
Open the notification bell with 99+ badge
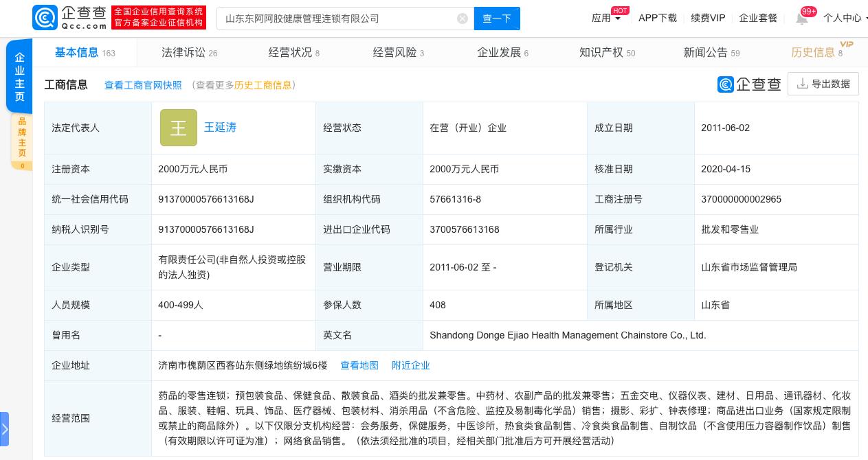click(x=802, y=18)
